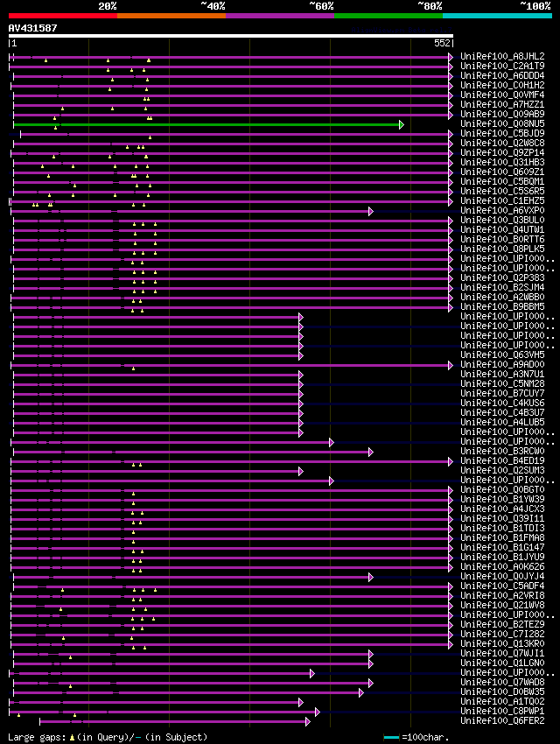Click the UniRef100_B1G147 label
The image size is (560, 744).
502,548
